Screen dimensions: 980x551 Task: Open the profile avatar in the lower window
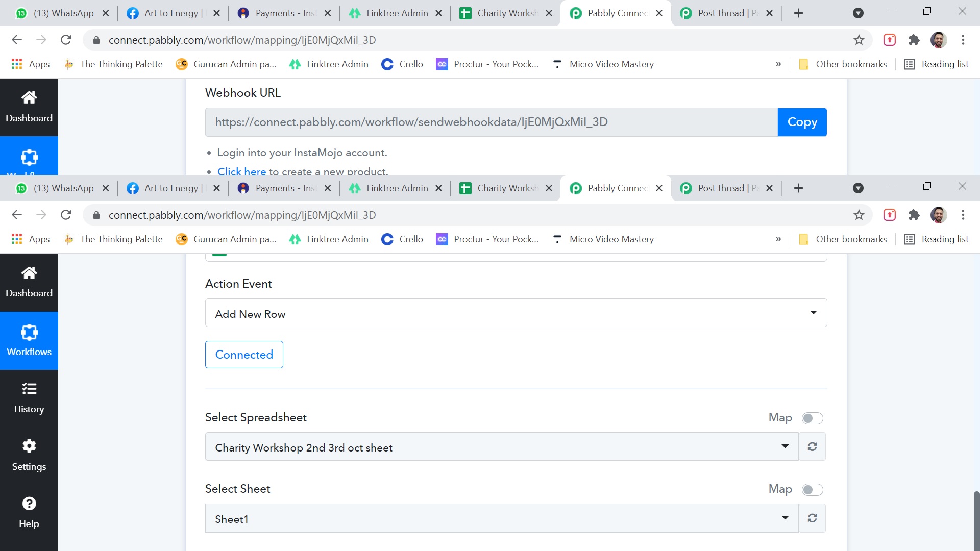pyautogui.click(x=939, y=215)
